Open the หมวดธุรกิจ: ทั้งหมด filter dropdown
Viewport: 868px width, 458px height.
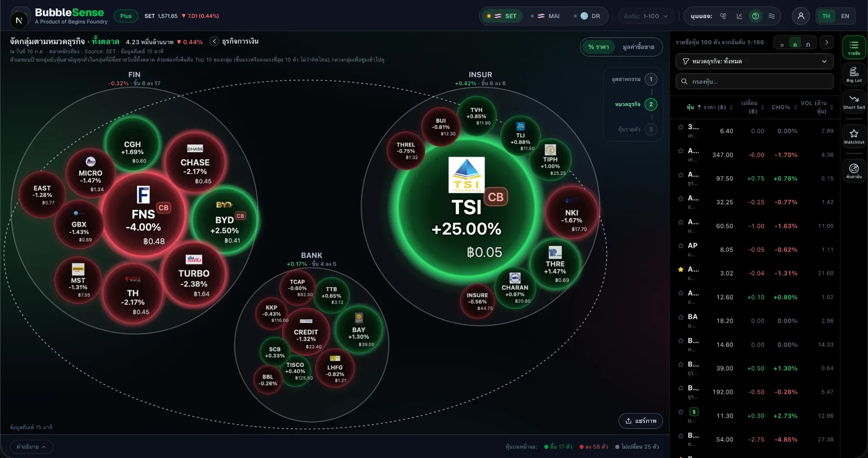(x=755, y=61)
